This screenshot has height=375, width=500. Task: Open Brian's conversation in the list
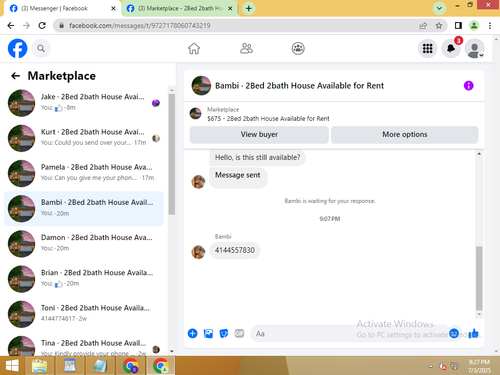coord(83,279)
